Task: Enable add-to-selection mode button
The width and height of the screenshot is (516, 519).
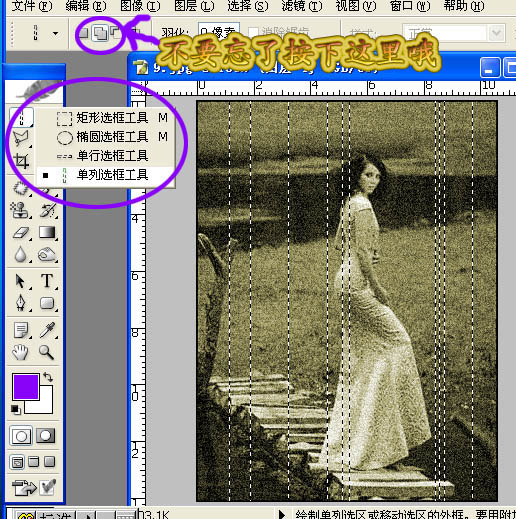Action: [x=100, y=33]
